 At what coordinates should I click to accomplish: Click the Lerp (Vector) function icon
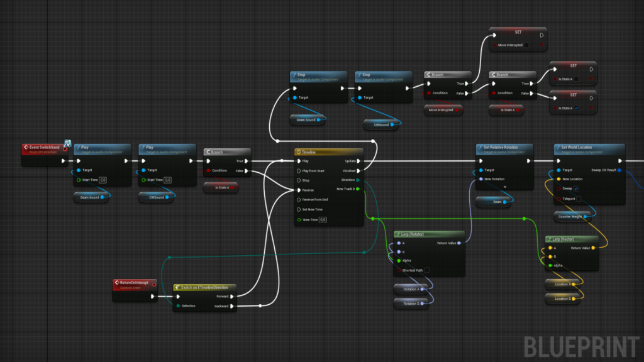click(x=550, y=239)
